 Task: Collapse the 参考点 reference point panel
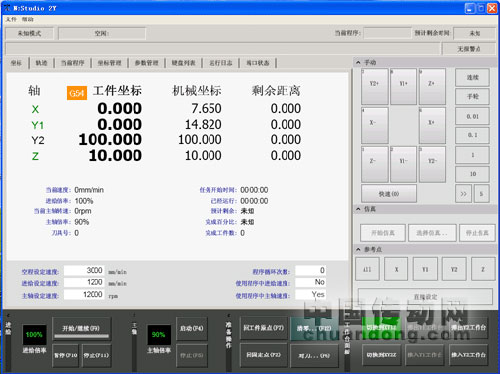(x=358, y=249)
